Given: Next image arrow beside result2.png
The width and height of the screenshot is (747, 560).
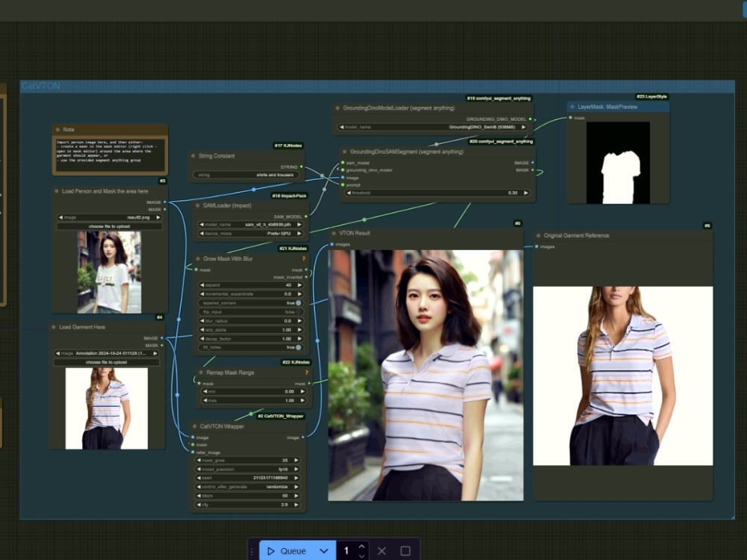Looking at the screenshot, I should [158, 217].
